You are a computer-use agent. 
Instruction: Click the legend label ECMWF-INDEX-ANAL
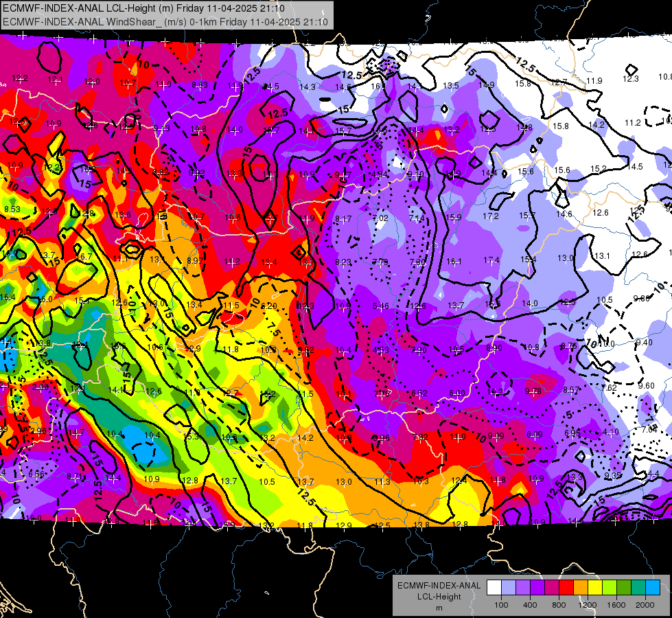tap(439, 586)
